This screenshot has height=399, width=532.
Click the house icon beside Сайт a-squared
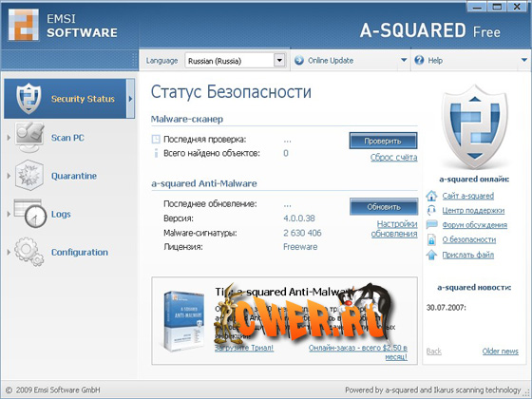coord(431,196)
